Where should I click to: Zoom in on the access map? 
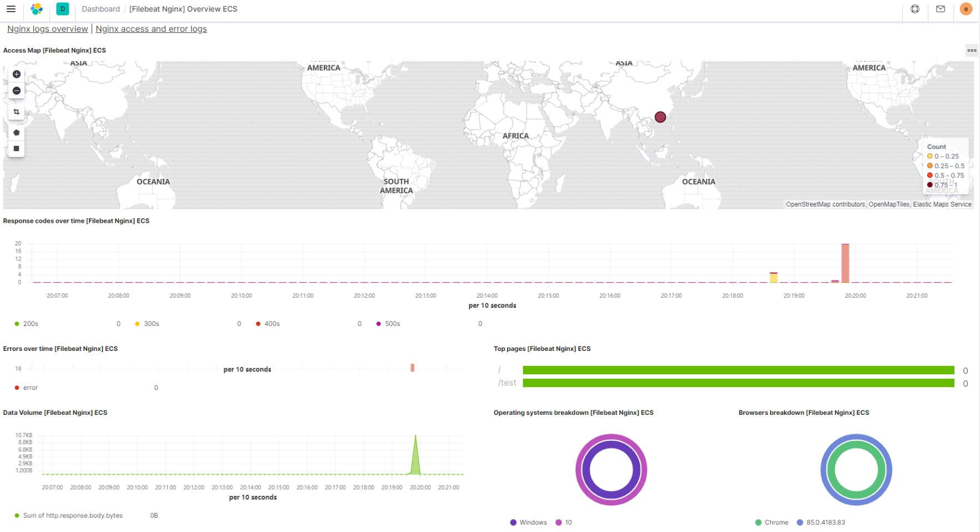click(x=17, y=74)
